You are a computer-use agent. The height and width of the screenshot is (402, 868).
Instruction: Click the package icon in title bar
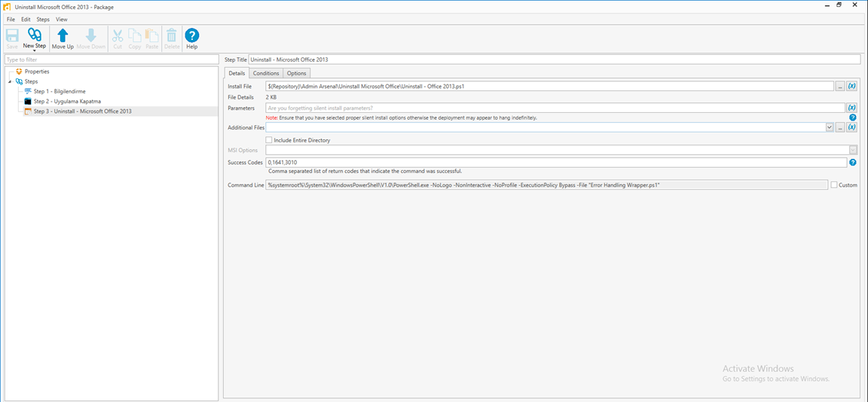click(8, 7)
